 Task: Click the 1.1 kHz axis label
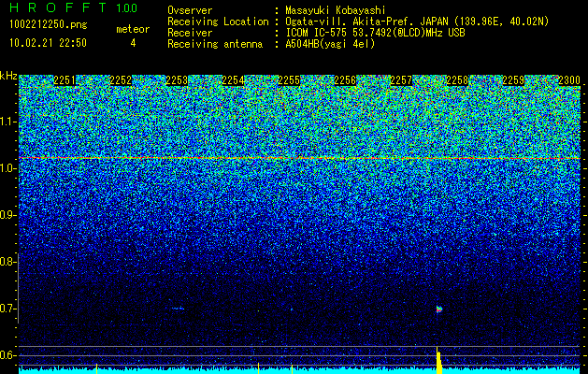click(x=7, y=122)
